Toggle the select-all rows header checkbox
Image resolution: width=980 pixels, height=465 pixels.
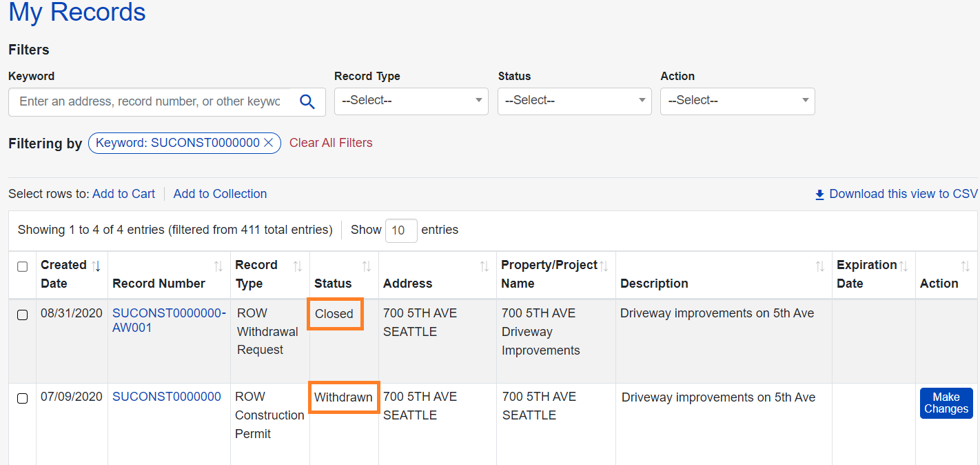point(22,266)
